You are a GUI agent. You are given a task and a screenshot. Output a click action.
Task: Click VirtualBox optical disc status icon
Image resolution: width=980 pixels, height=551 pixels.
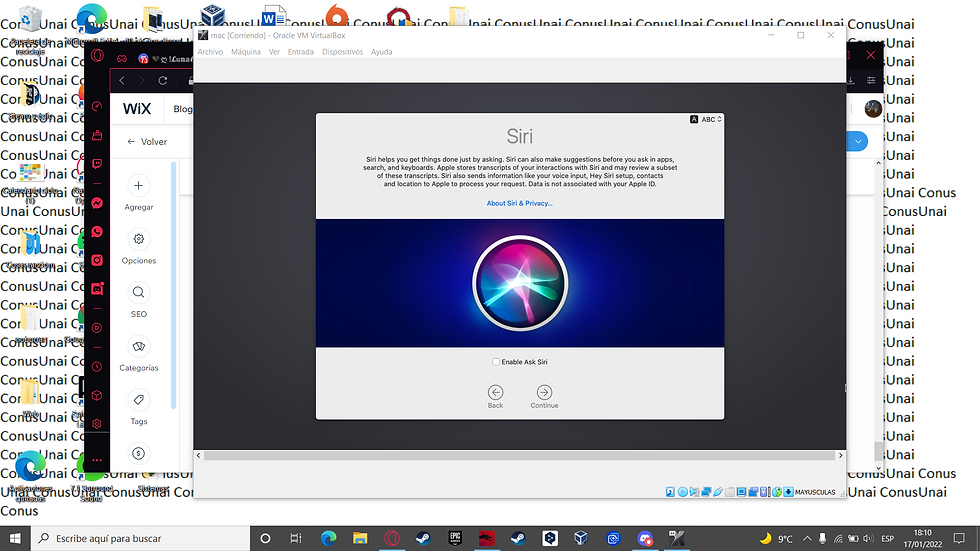click(682, 492)
